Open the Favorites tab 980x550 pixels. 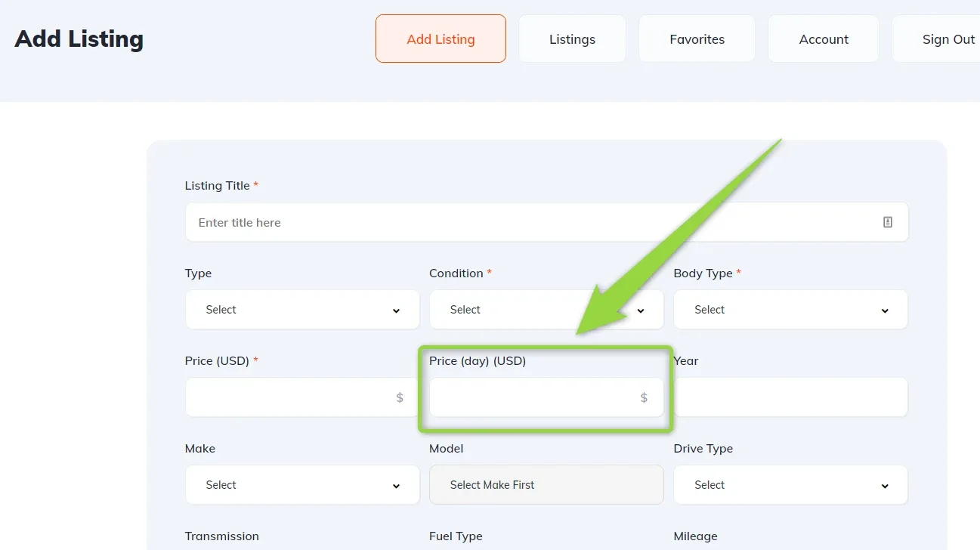tap(697, 39)
